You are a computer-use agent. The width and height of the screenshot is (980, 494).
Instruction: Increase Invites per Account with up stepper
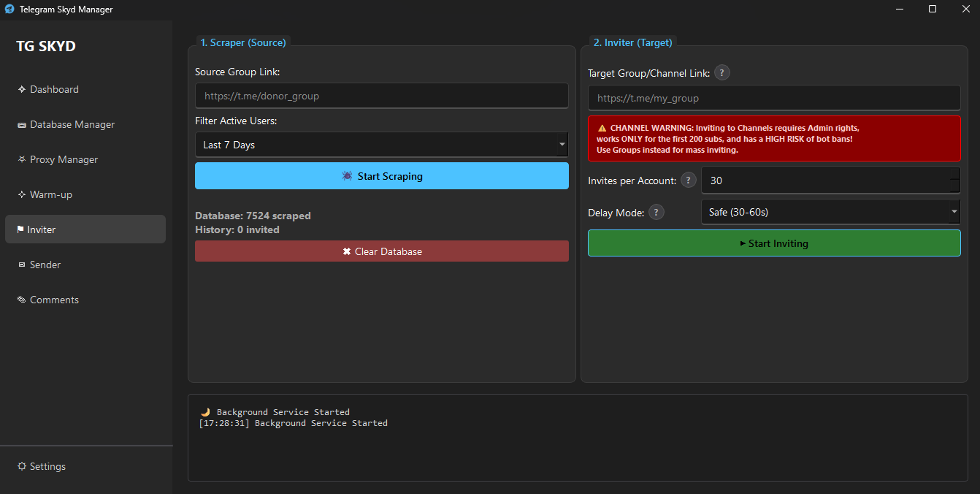(x=954, y=174)
